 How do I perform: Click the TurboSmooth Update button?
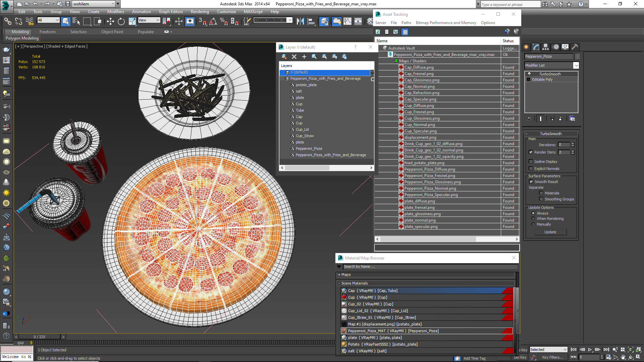(x=550, y=232)
